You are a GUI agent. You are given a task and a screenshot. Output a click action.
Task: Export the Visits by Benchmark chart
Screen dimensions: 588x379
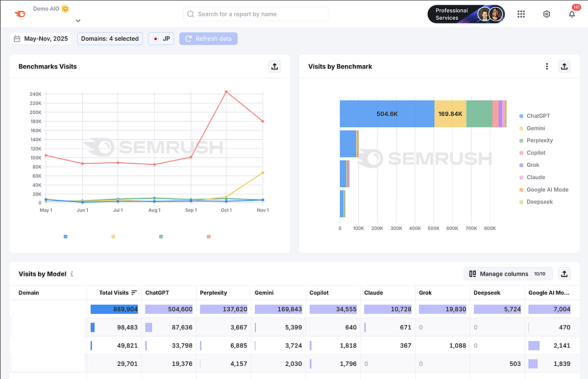[564, 67]
